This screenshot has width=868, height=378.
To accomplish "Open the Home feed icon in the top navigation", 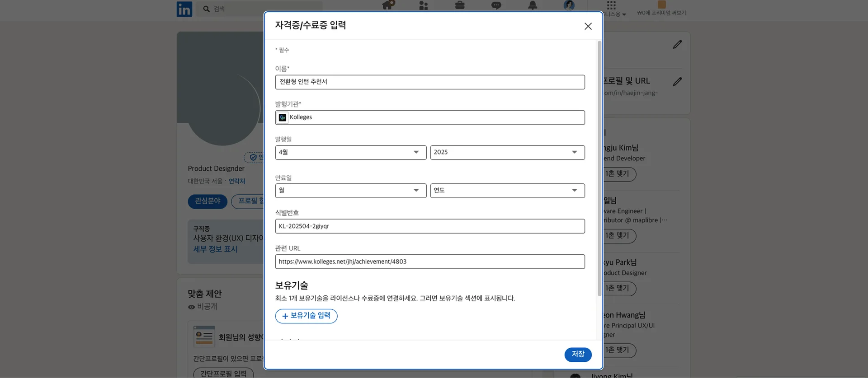I will pyautogui.click(x=388, y=5).
